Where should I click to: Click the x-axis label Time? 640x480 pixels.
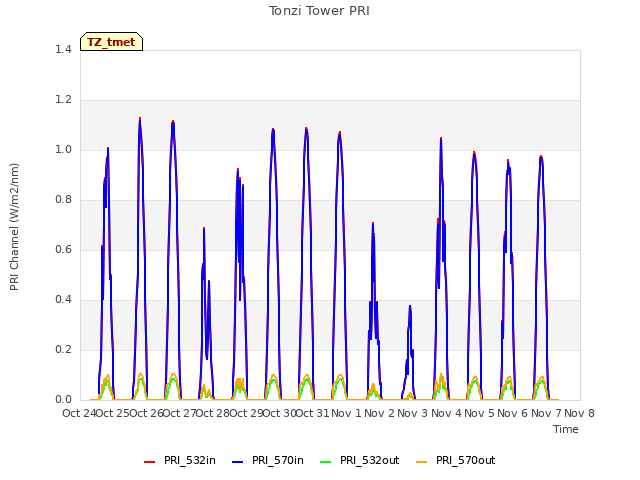566,429
